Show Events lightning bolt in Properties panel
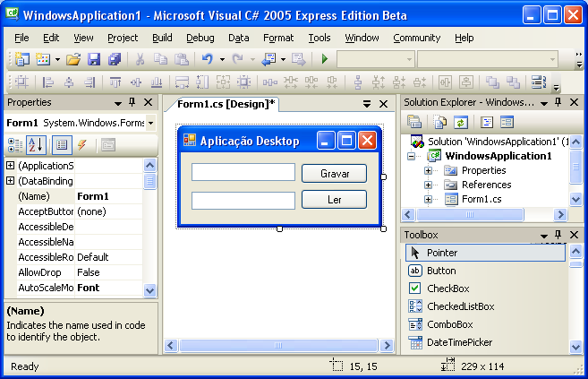This screenshot has width=588, height=379. click(x=82, y=145)
